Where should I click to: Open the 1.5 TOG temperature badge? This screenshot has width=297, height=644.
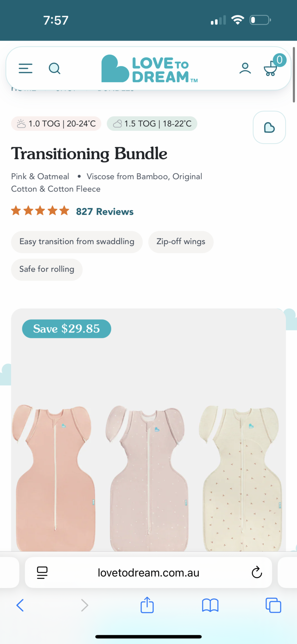(152, 123)
